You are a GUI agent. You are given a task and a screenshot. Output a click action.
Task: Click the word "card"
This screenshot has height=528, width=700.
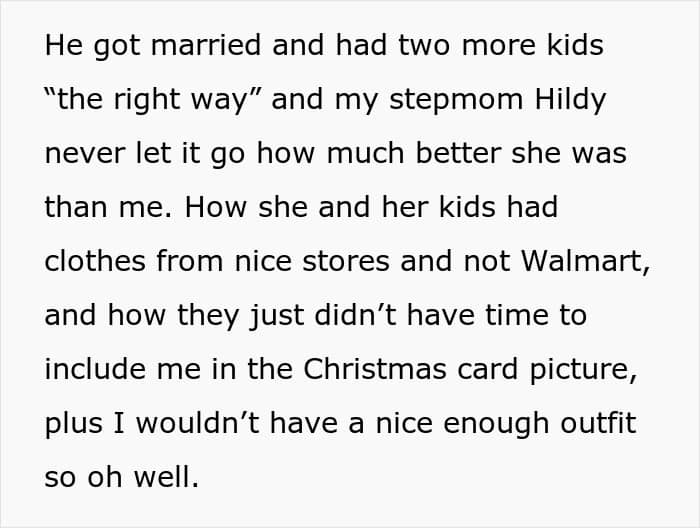click(467, 369)
